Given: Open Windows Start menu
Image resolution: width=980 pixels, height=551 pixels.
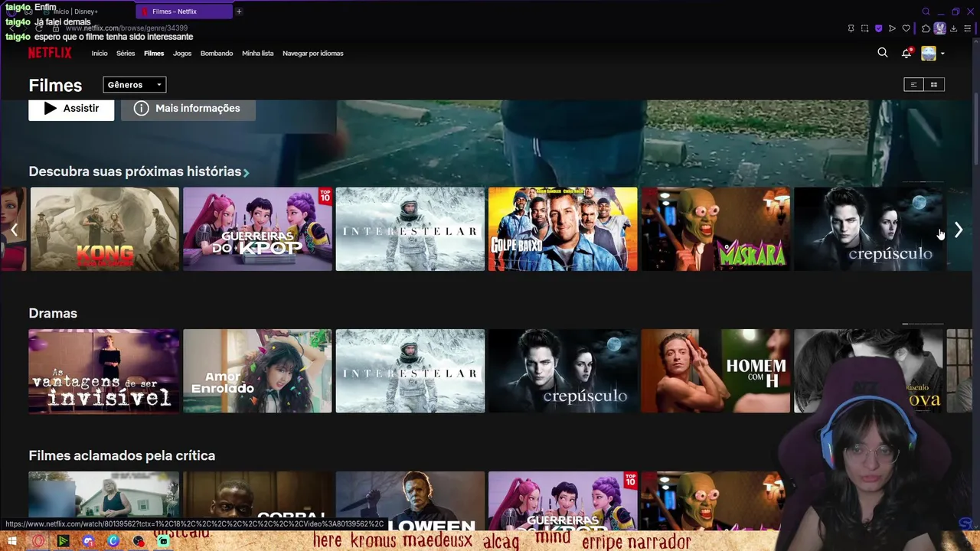Looking at the screenshot, I should tap(12, 541).
